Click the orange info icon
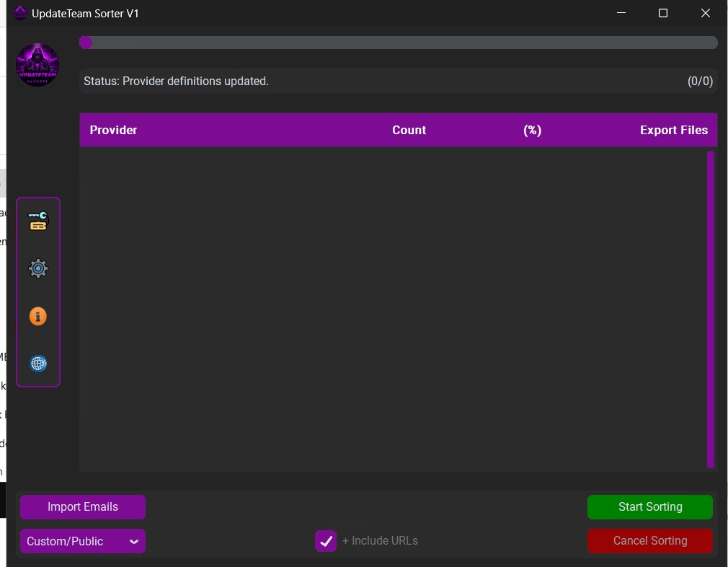Viewport: 728px width, 567px height. coord(38,316)
